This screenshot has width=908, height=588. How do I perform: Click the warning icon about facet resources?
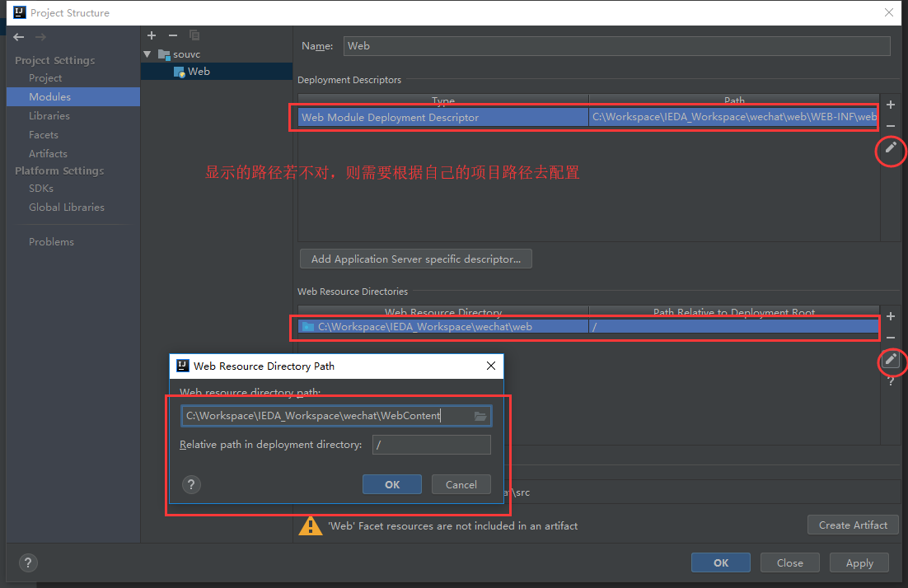(x=311, y=525)
